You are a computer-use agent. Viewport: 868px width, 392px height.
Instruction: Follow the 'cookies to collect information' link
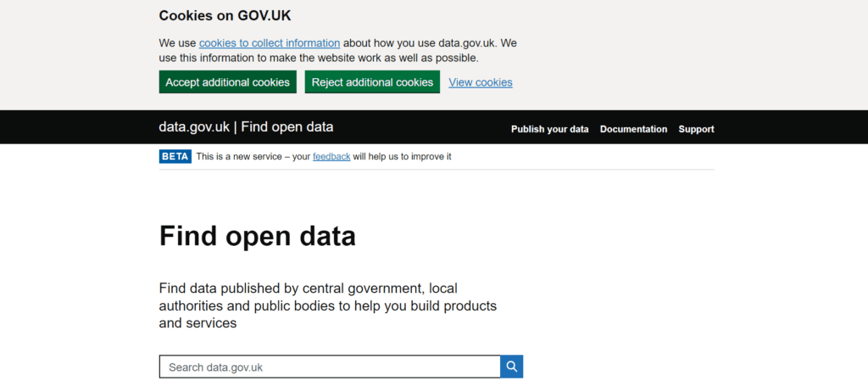point(270,43)
